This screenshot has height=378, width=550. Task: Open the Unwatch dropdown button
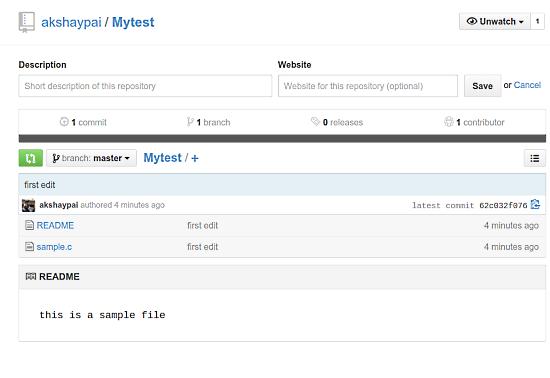point(495,21)
